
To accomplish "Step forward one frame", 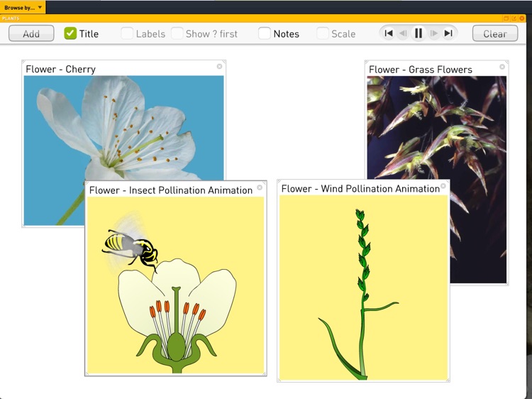I will pyautogui.click(x=433, y=33).
